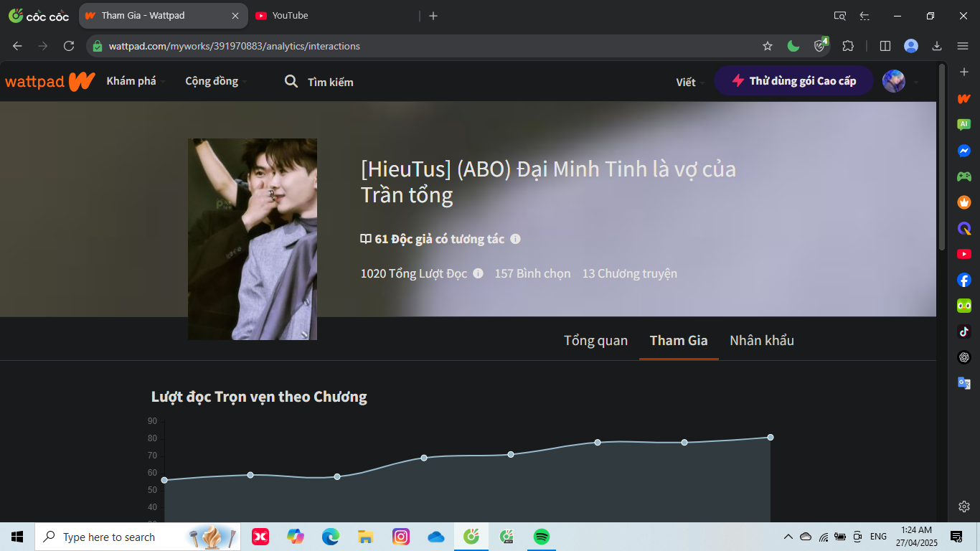Click the info icon beside Tổng Lượt Đọc
Viewport: 980px width, 551px height.
tap(478, 273)
